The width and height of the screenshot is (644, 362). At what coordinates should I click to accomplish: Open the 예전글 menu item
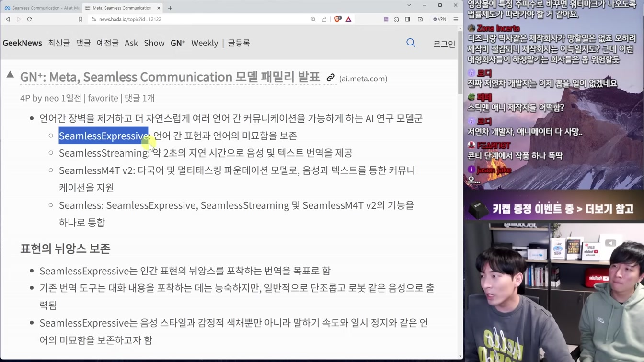coord(108,43)
